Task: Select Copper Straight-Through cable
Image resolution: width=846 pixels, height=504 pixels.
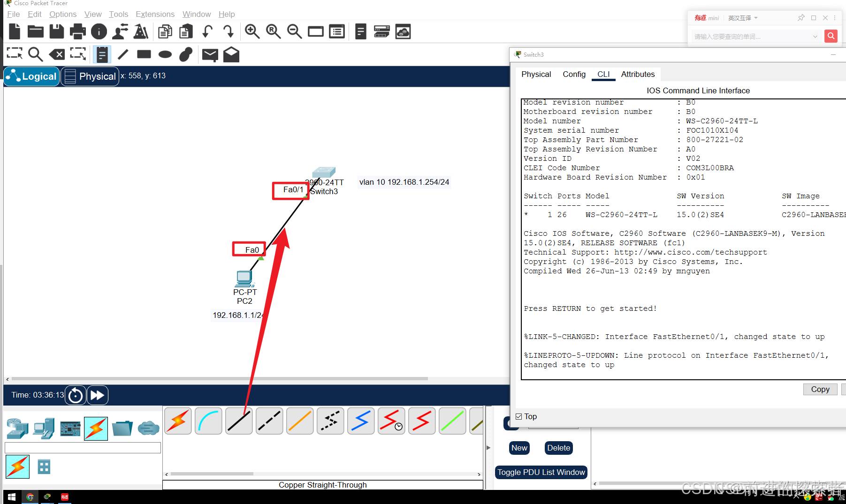Action: [x=239, y=421]
